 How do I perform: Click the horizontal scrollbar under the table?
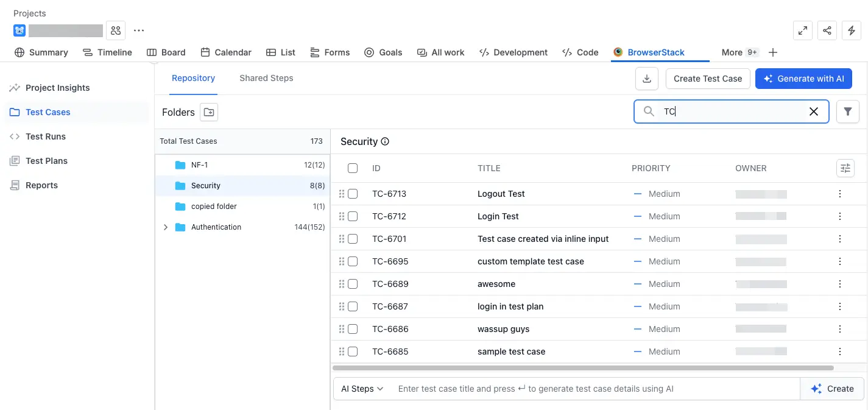pos(583,368)
